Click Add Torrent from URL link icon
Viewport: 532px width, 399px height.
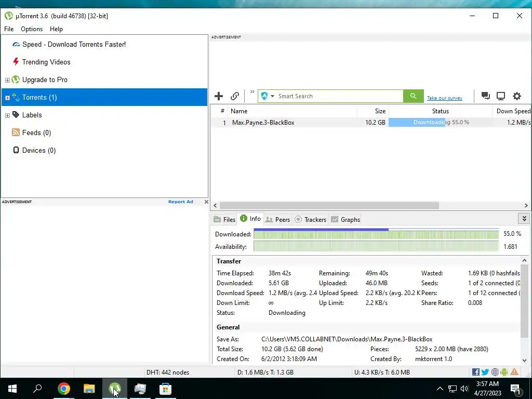coord(235,96)
